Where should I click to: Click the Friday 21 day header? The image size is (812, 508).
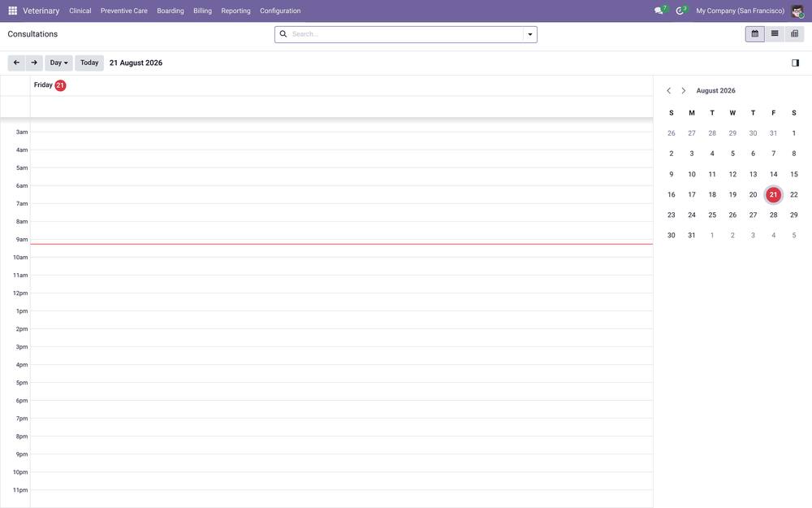click(50, 85)
